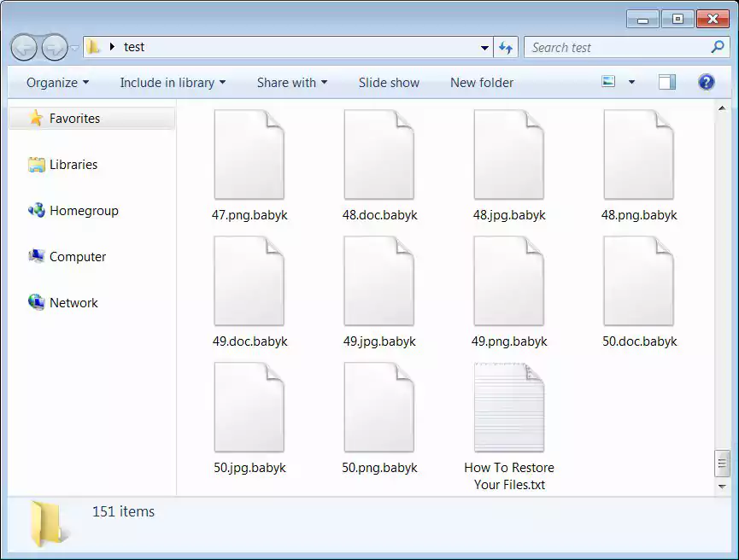Viewport: 739px width, 560px height.
Task: Select the 49.png.babyk file icon
Action: tap(509, 281)
